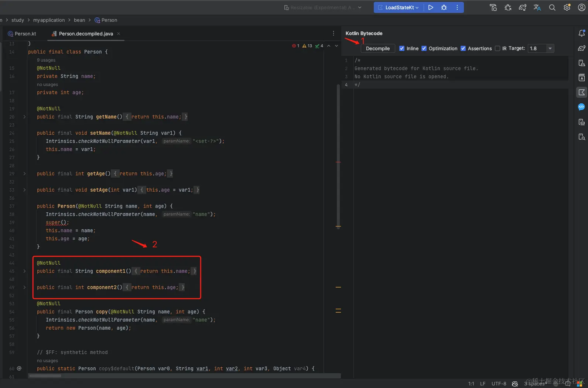Image resolution: width=588 pixels, height=388 pixels.
Task: Sync project with Gradle files
Action: click(x=523, y=7)
